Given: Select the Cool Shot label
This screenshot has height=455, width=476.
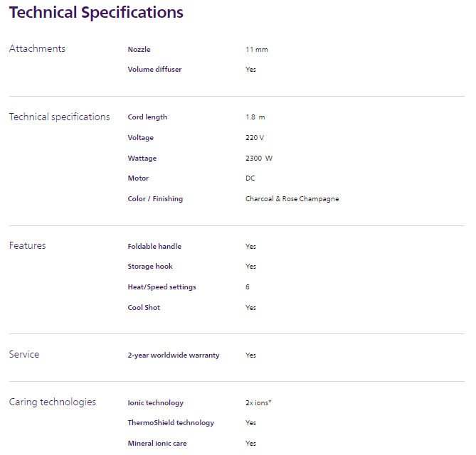Looking at the screenshot, I should coord(144,308).
